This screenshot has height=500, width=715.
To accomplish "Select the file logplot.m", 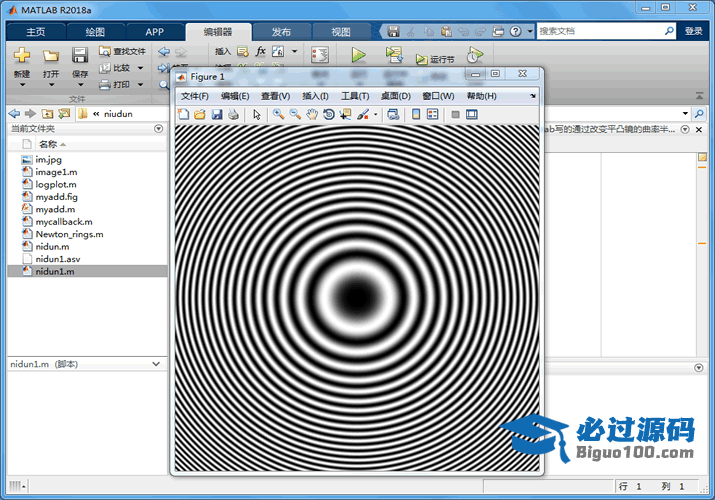I will 56,184.
